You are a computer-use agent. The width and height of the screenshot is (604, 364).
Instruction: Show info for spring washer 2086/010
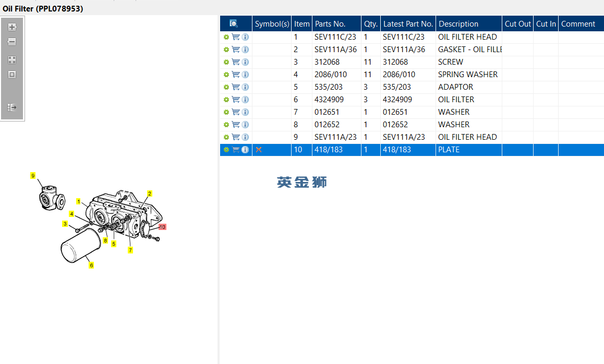[245, 75]
